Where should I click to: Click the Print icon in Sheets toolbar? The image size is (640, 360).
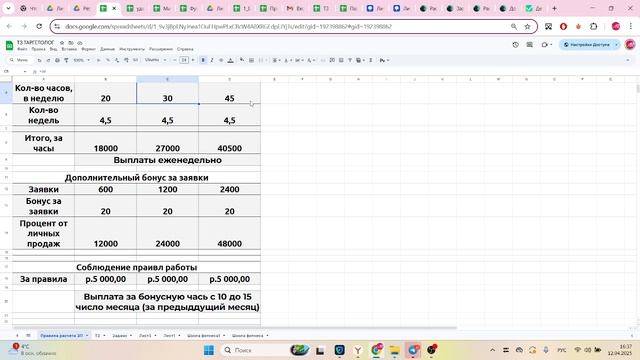coord(57,60)
